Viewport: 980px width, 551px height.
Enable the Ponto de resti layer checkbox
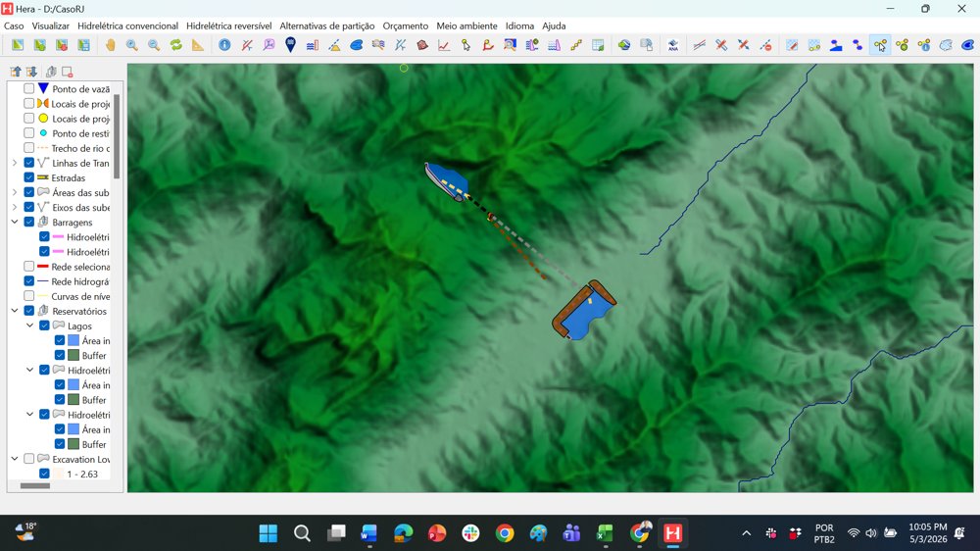[x=28, y=133]
